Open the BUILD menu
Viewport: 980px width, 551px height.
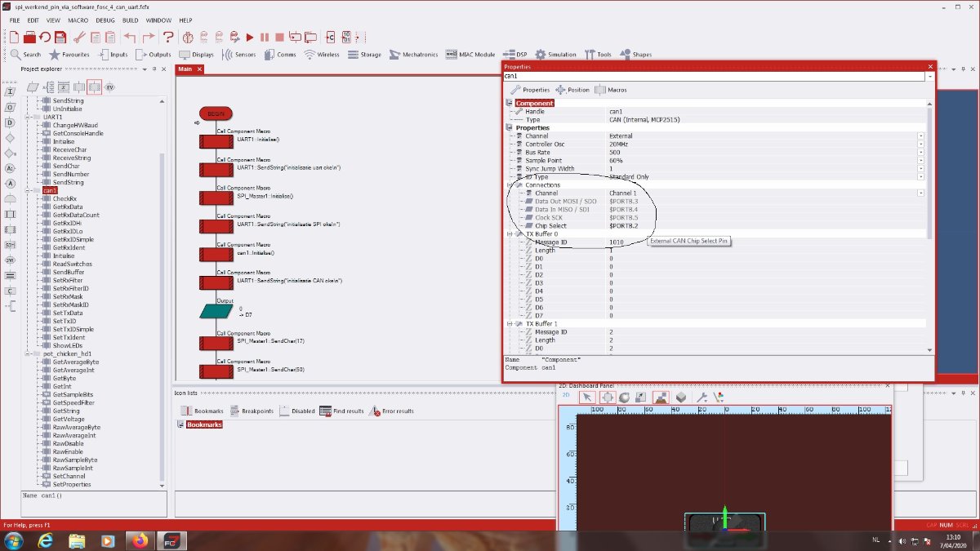[131, 20]
